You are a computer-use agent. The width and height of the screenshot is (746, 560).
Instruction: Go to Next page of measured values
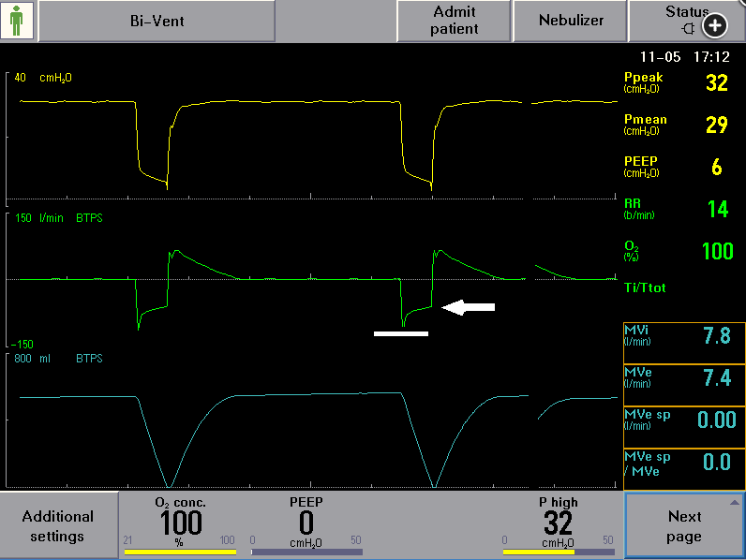point(684,526)
